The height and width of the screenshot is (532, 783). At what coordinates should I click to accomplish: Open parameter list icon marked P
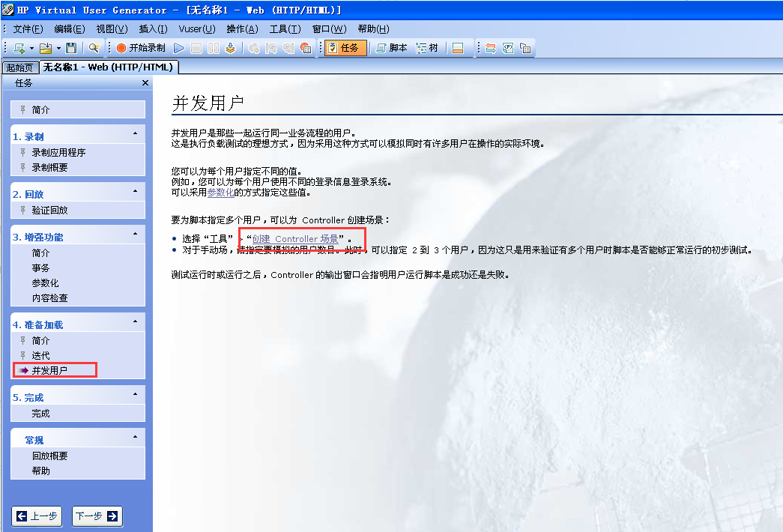pos(508,48)
